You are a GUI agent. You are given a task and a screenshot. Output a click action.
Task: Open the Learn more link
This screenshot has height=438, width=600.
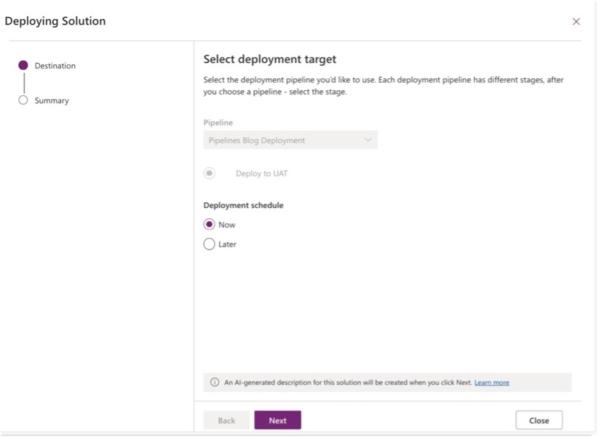492,383
